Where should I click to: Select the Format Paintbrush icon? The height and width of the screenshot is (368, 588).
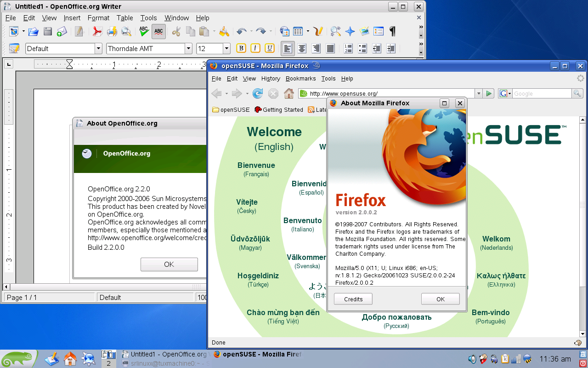pos(224,31)
